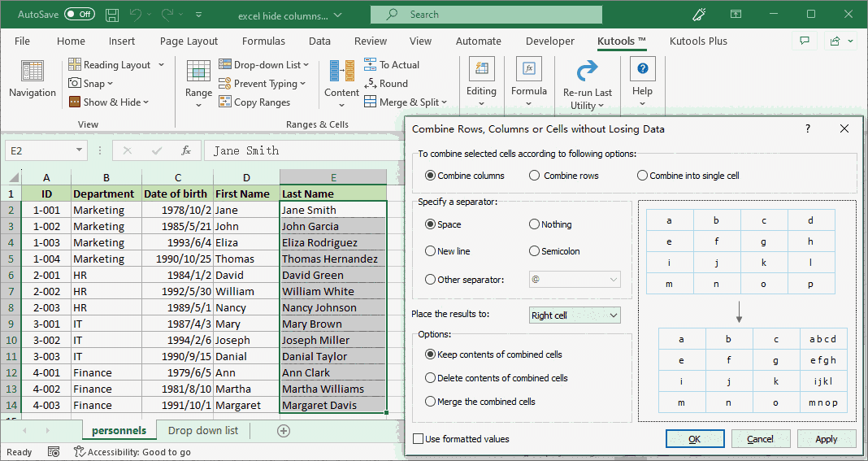The image size is (868, 461).
Task: Click the Search box
Action: (x=486, y=15)
